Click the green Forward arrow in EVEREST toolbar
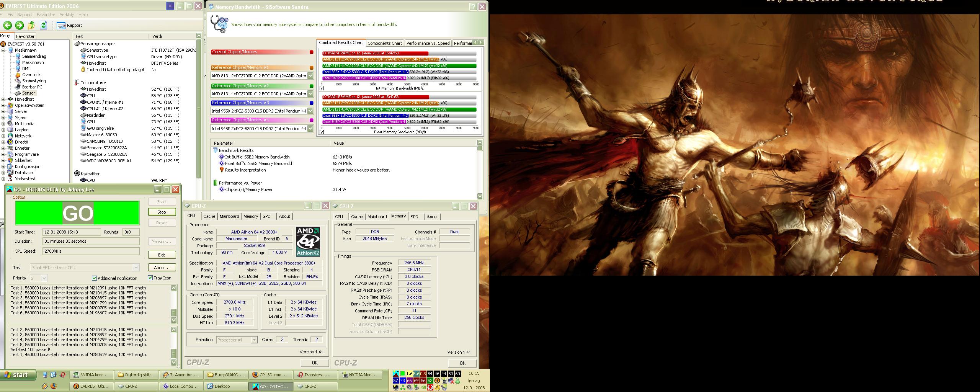 [x=20, y=25]
